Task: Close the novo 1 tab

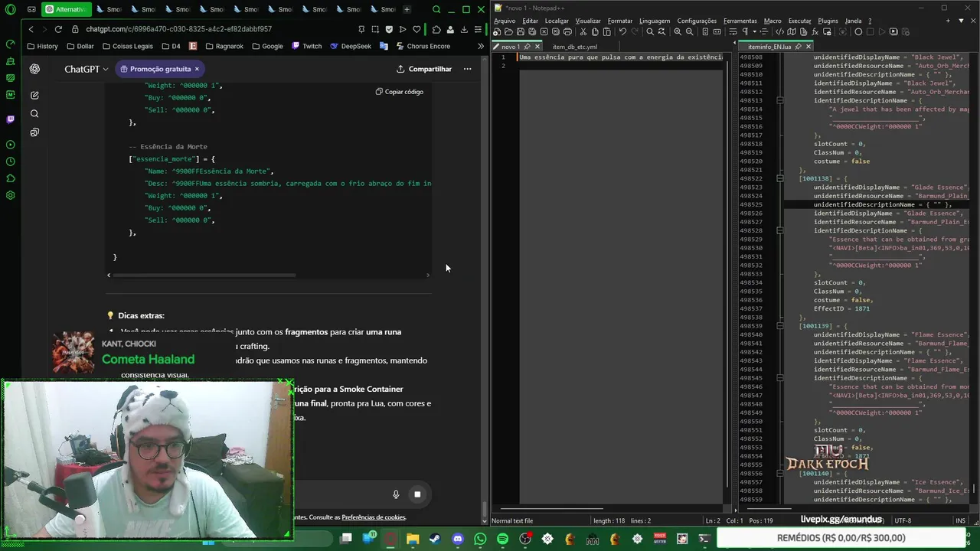Action: click(537, 47)
